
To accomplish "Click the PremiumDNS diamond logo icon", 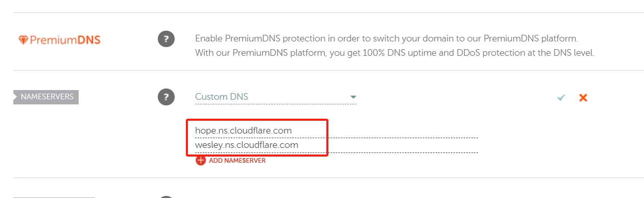I will pyautogui.click(x=23, y=40).
